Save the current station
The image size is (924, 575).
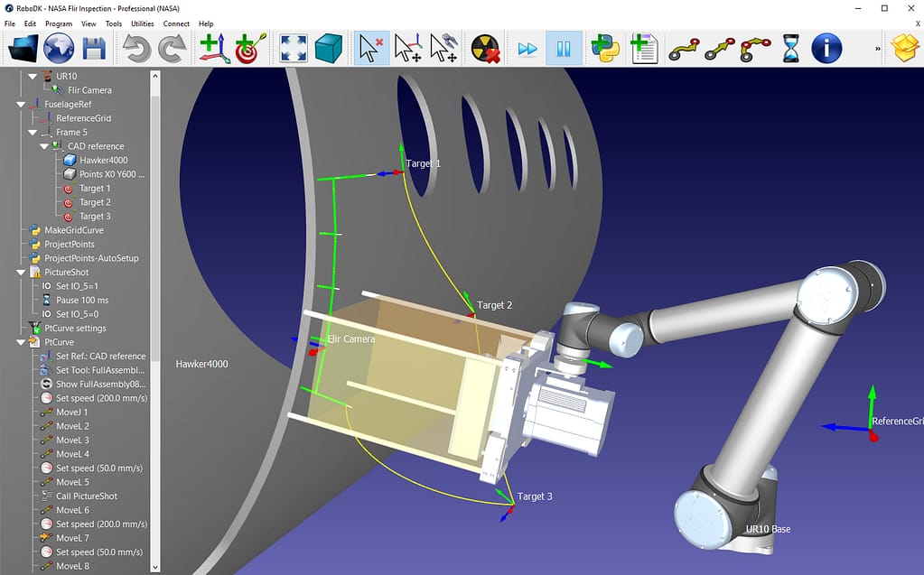coord(93,49)
